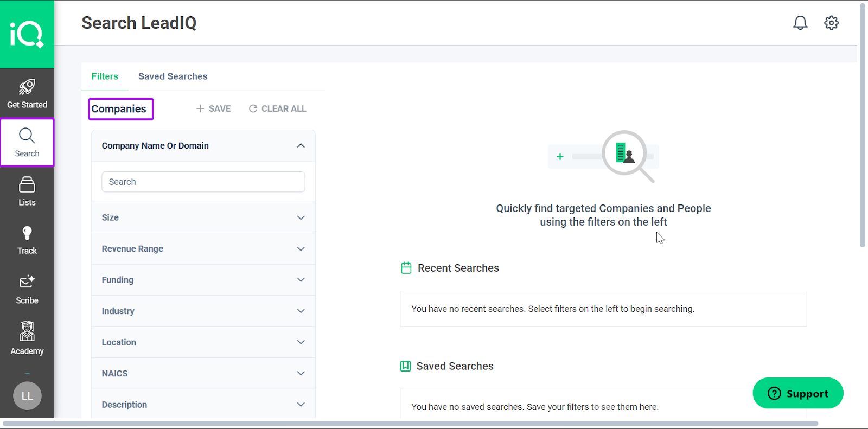Viewport: 868px width, 429px height.
Task: Expand the Industry filter
Action: tap(203, 311)
